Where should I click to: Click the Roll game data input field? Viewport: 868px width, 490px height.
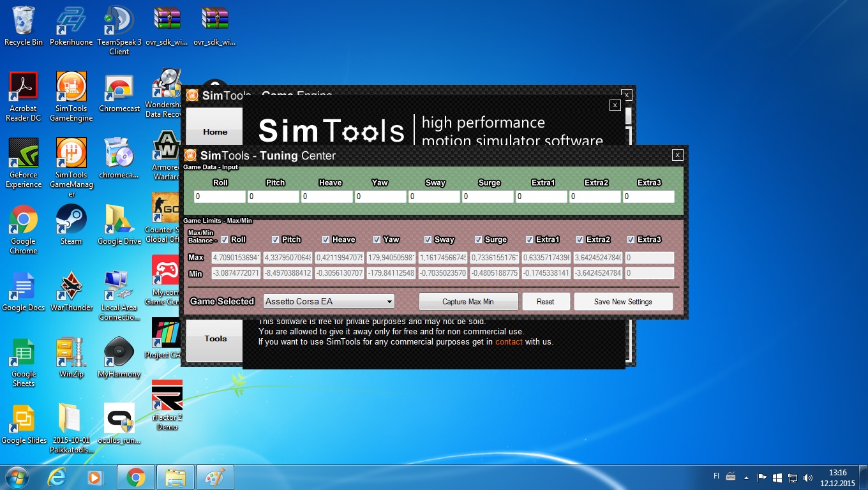(x=220, y=197)
